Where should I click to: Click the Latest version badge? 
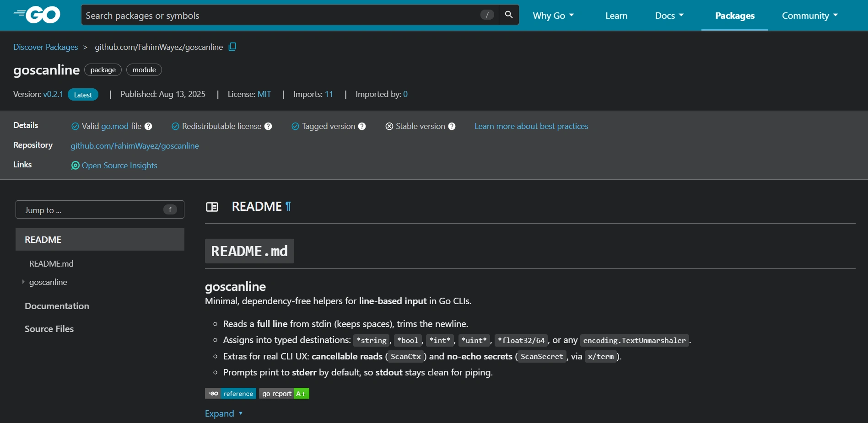[83, 95]
